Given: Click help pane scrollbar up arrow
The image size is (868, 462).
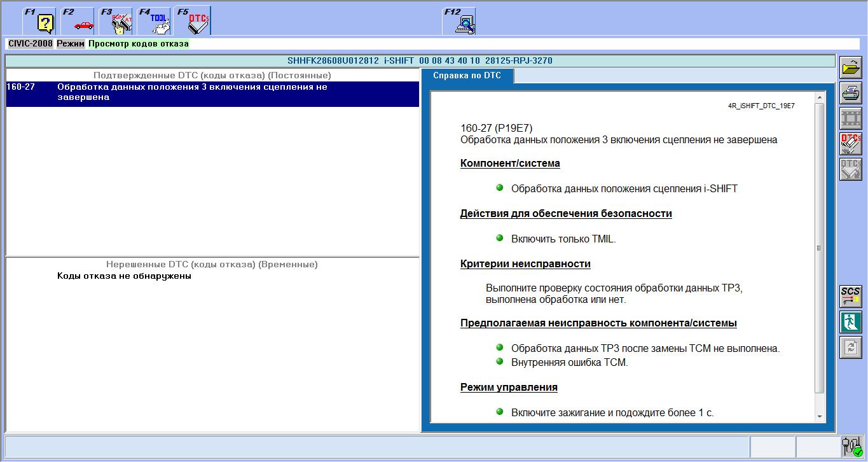Looking at the screenshot, I should click(819, 98).
